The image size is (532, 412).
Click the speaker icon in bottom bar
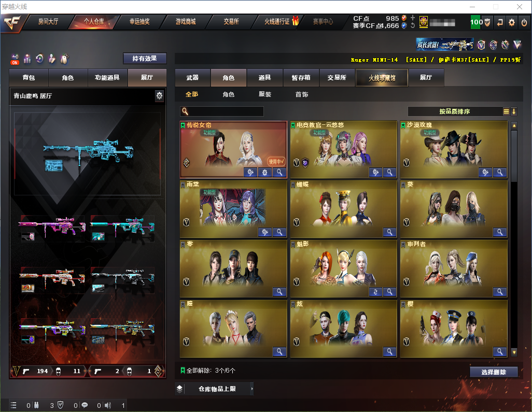[107, 405]
